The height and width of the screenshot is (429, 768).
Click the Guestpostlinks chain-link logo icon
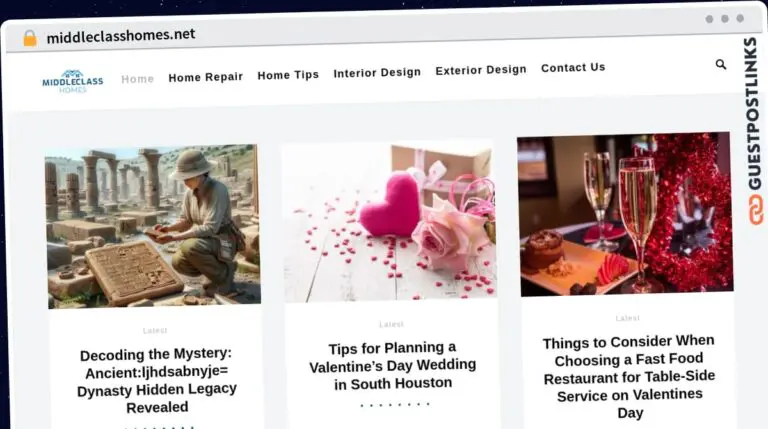click(754, 208)
